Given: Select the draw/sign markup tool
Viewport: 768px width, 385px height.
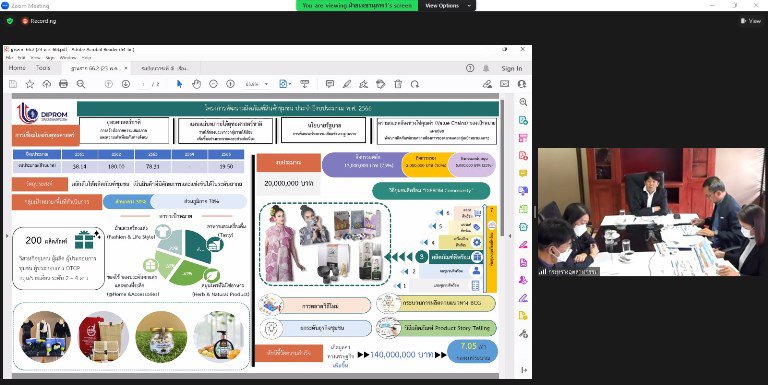Looking at the screenshot, I should coord(363,84).
